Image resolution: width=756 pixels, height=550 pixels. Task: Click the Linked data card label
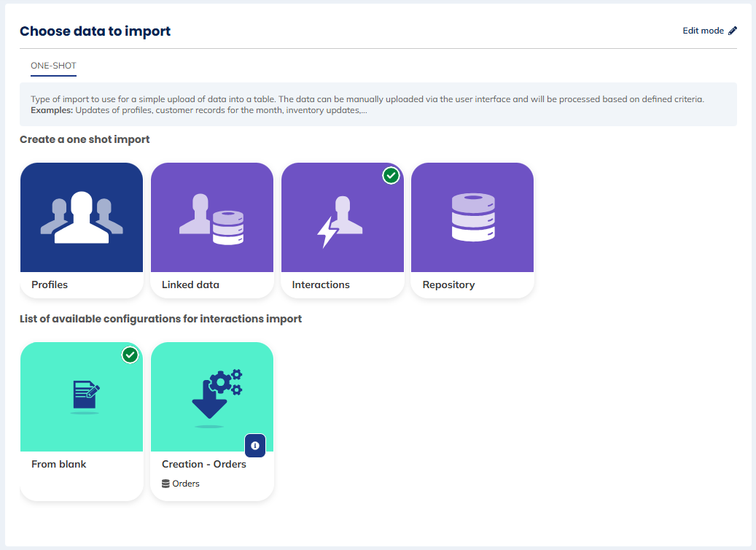[x=190, y=284]
